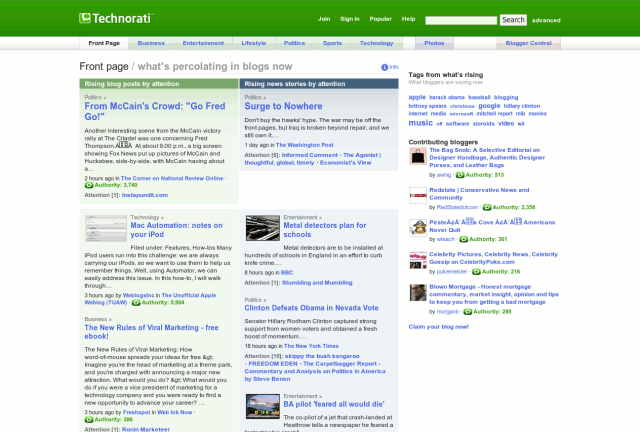The height and width of the screenshot is (432, 640).
Task: Open the BBC source link
Action: (287, 272)
